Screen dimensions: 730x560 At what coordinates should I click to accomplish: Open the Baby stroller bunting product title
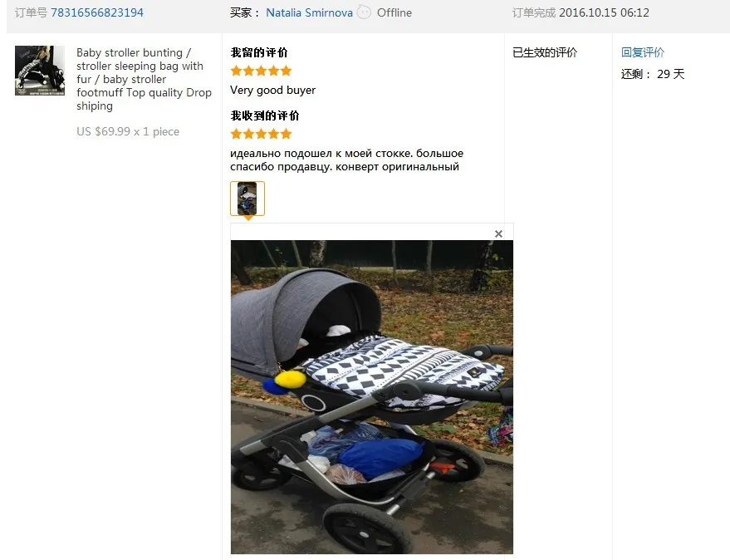pyautogui.click(x=144, y=79)
